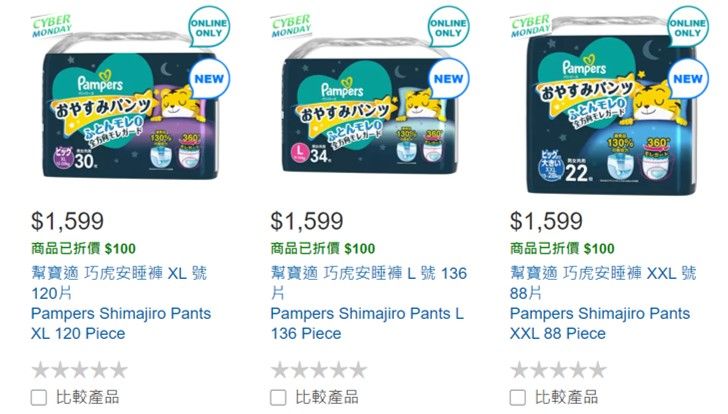
Task: Click Cyber Monday tag on XL product
Action: point(52,26)
